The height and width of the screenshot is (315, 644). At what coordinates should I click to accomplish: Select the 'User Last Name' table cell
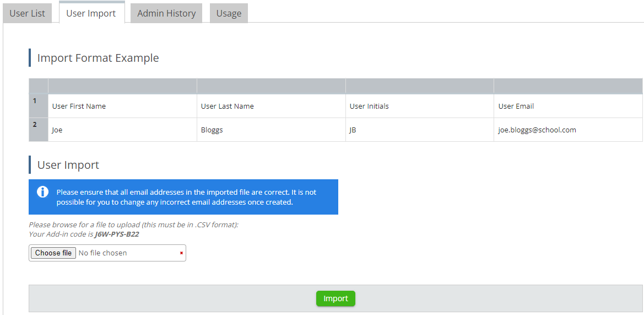[271, 106]
